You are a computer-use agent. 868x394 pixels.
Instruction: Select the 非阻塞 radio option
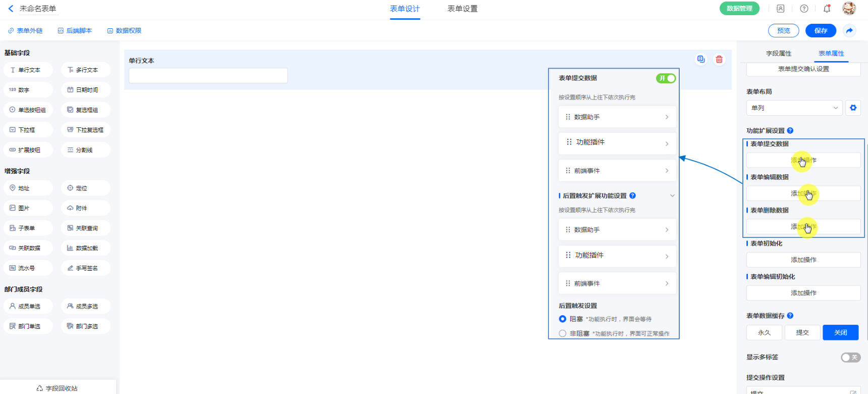pyautogui.click(x=563, y=333)
